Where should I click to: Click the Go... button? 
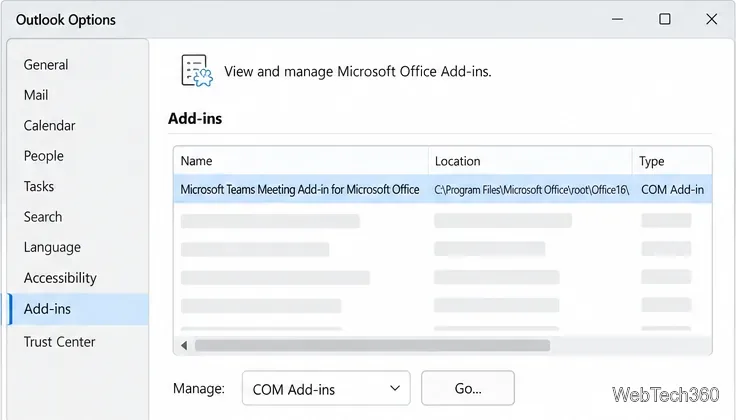468,388
